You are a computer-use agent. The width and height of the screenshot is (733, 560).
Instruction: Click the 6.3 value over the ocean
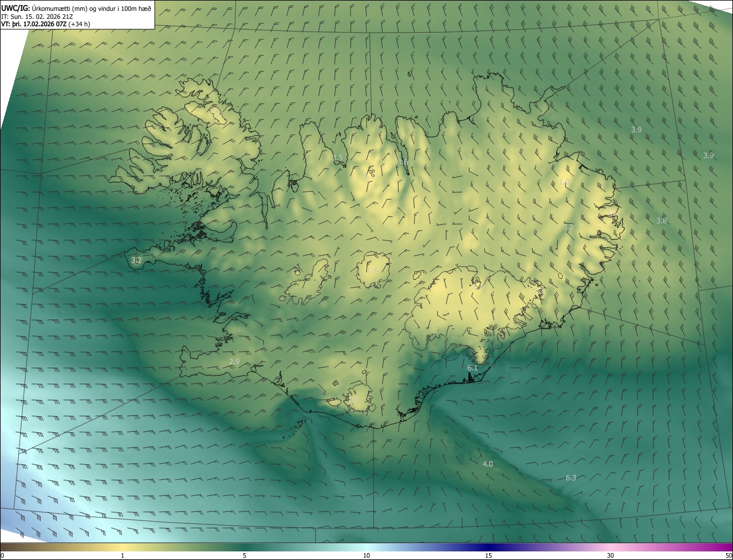coord(571,478)
